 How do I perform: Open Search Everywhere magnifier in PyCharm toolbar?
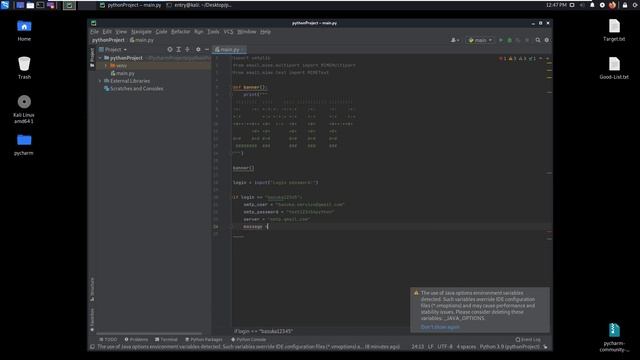(x=538, y=40)
